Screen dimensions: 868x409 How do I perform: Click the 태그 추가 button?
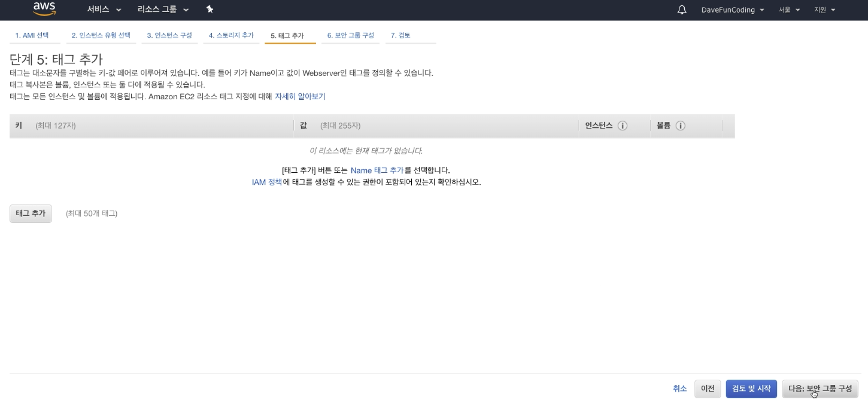[x=31, y=213]
